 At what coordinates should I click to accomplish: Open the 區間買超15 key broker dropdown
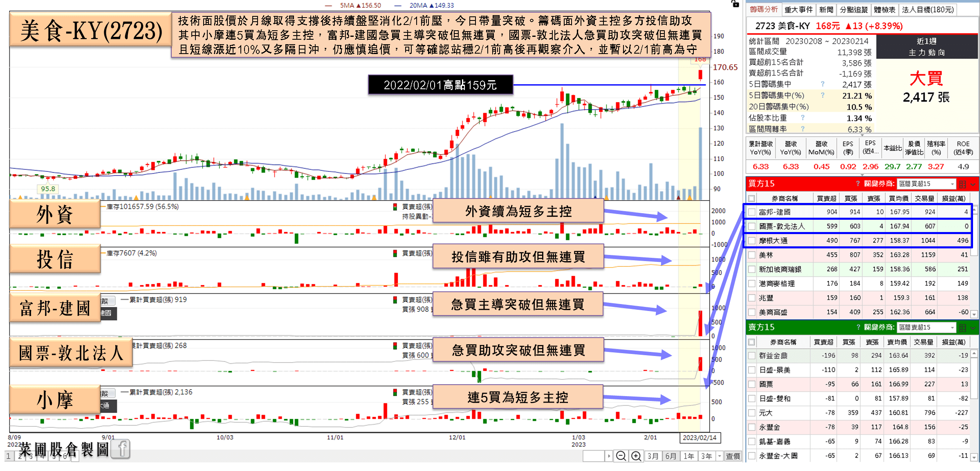(926, 184)
